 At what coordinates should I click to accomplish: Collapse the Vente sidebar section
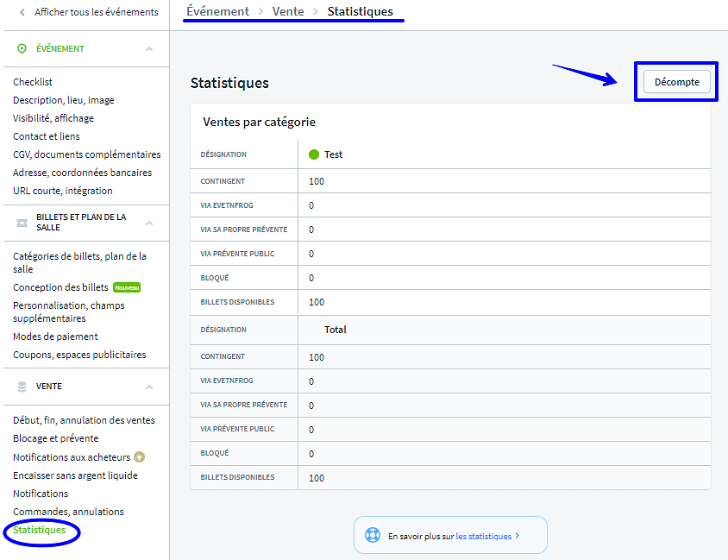coord(149,387)
